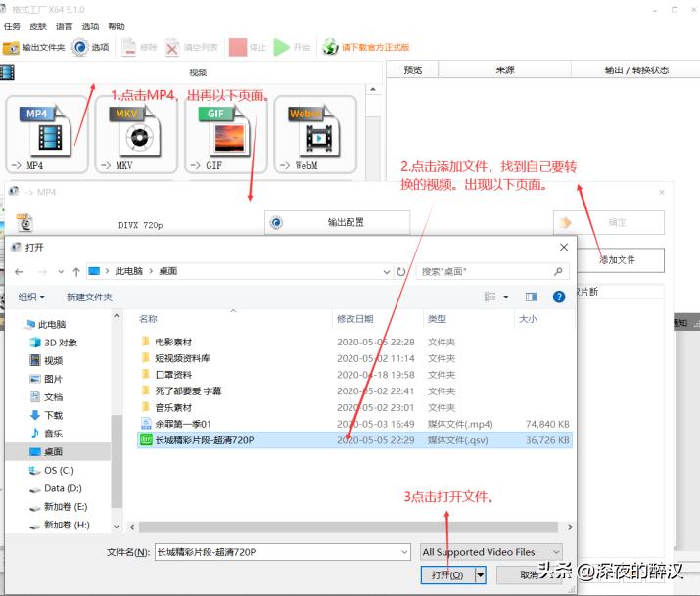Click the 打开(O) button
This screenshot has height=596, width=700.
click(447, 575)
